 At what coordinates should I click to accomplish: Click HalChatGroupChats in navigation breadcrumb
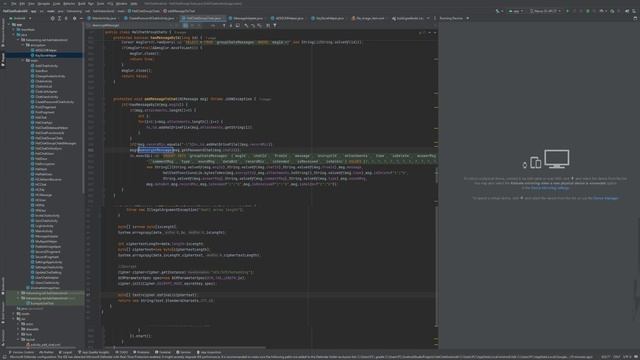(143, 11)
